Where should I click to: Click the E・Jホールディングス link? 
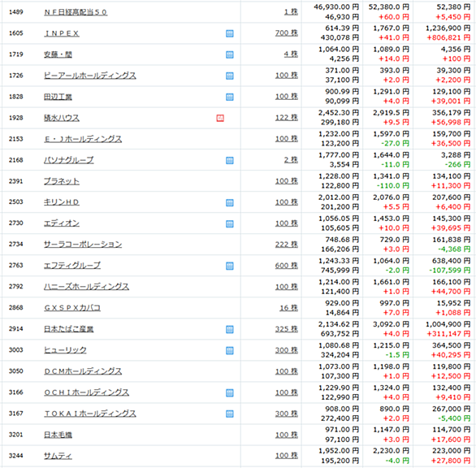83,139
